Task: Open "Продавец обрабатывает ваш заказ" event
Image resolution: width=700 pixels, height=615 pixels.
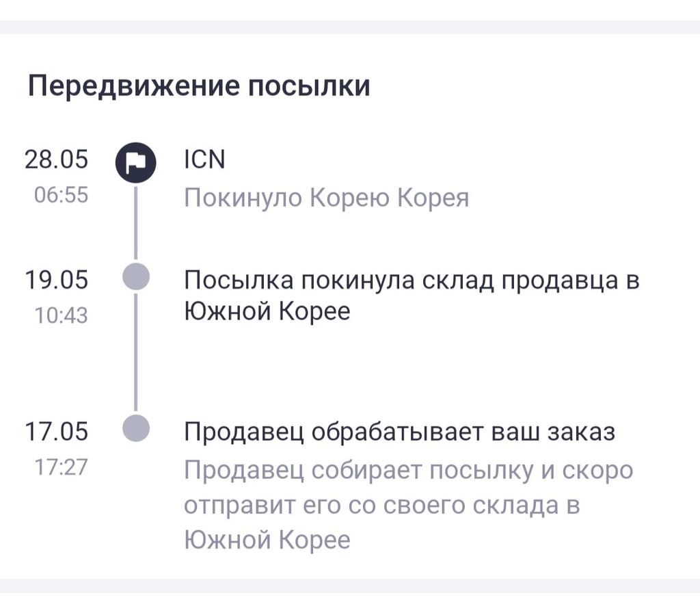Action: pos(400,432)
